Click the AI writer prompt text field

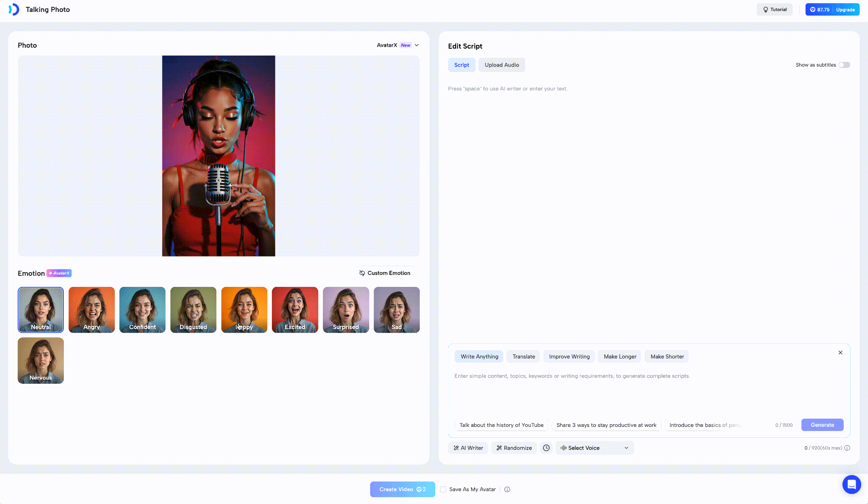[x=648, y=390]
